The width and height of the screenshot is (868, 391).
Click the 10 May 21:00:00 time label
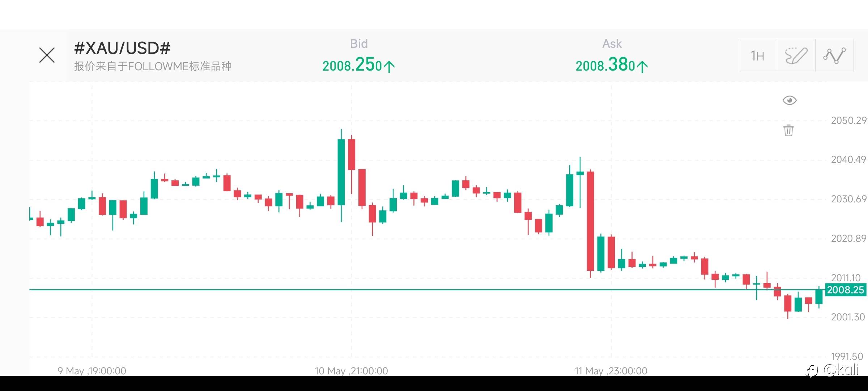click(x=351, y=371)
